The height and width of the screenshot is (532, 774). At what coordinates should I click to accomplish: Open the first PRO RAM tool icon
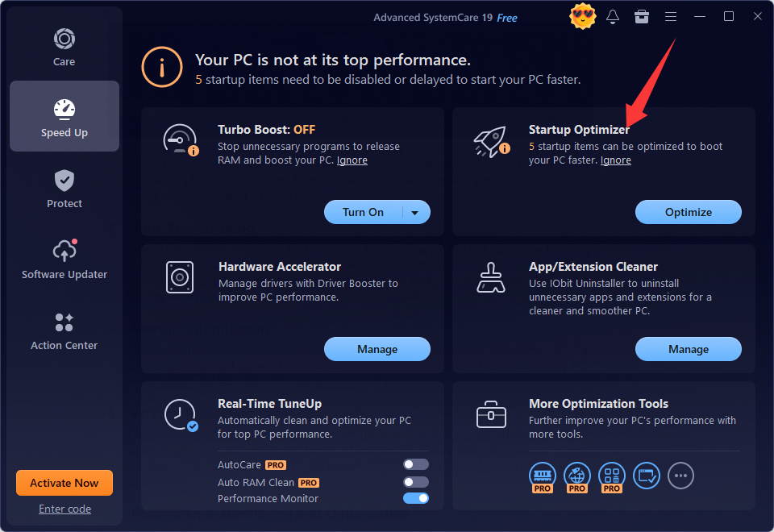point(543,476)
